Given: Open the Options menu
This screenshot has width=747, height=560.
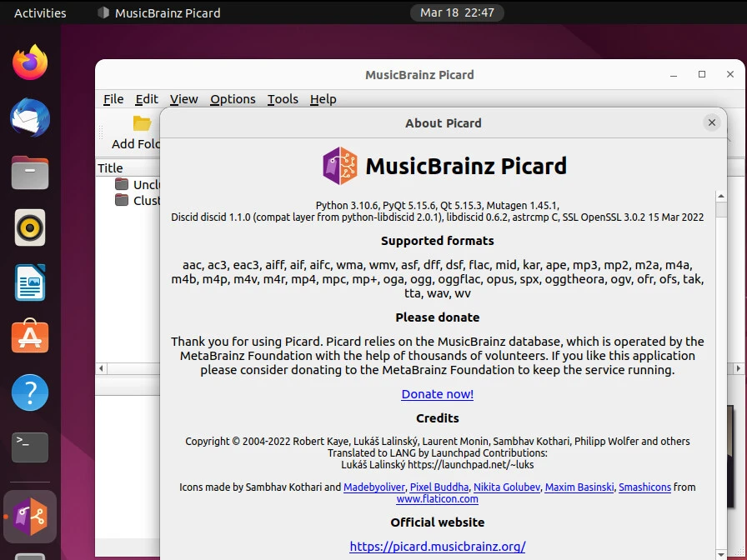Looking at the screenshot, I should click(x=233, y=99).
